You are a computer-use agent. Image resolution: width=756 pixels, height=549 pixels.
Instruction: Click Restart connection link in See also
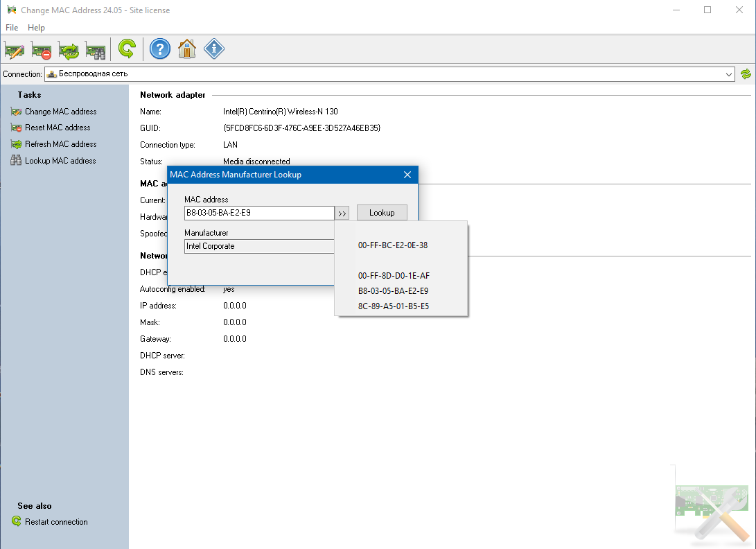coord(56,522)
